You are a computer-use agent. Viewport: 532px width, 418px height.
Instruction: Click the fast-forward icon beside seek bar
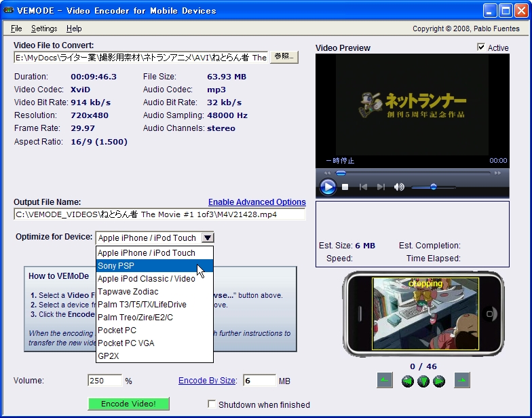click(497, 173)
